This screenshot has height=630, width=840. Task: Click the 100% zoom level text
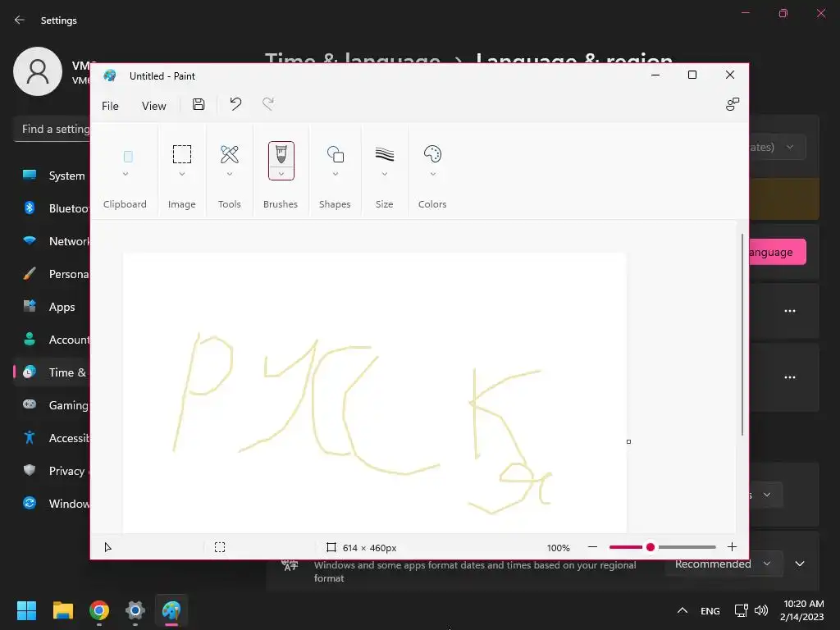558,547
